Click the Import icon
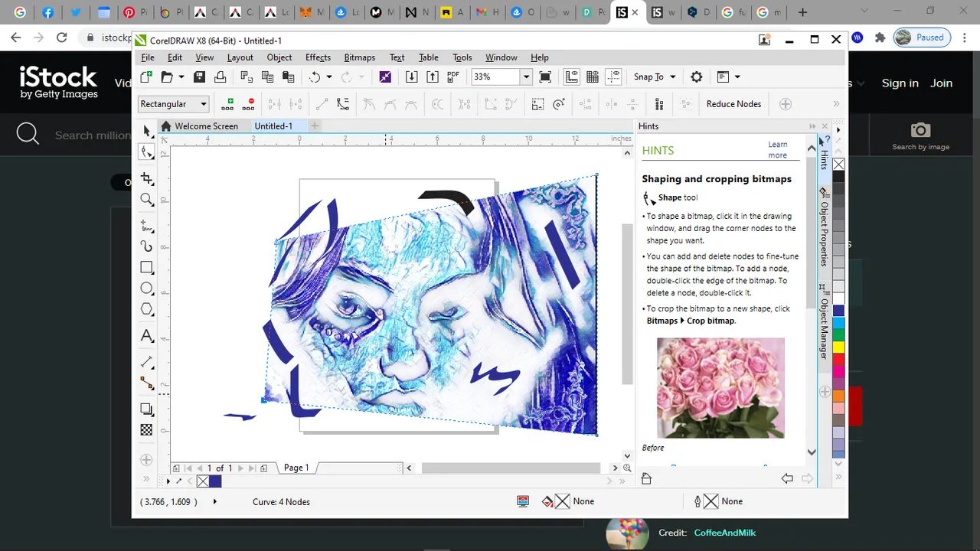This screenshot has height=551, width=980. coord(411,77)
